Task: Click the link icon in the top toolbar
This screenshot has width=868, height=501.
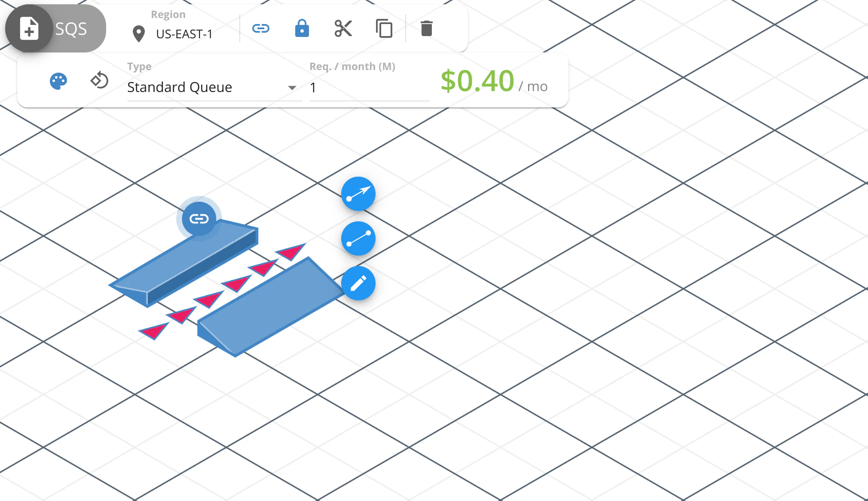Action: point(261,28)
